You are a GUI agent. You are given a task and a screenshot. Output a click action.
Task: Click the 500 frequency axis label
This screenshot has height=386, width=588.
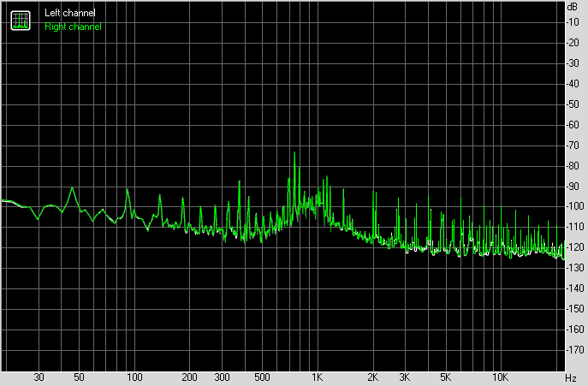click(262, 377)
